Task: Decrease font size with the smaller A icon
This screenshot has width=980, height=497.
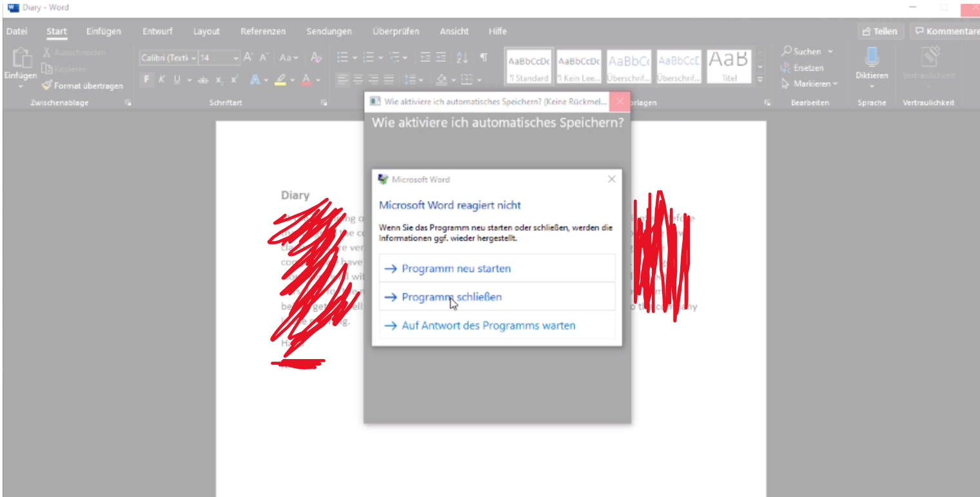Action: coord(264,58)
